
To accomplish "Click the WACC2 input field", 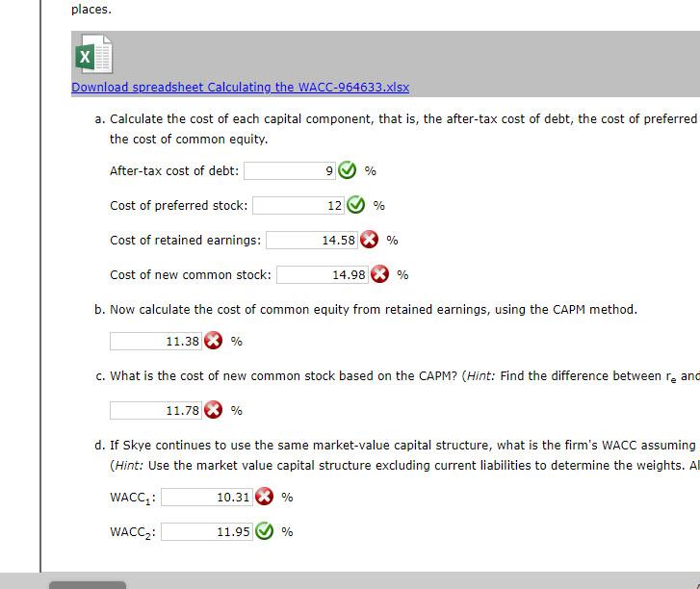I will (x=207, y=532).
